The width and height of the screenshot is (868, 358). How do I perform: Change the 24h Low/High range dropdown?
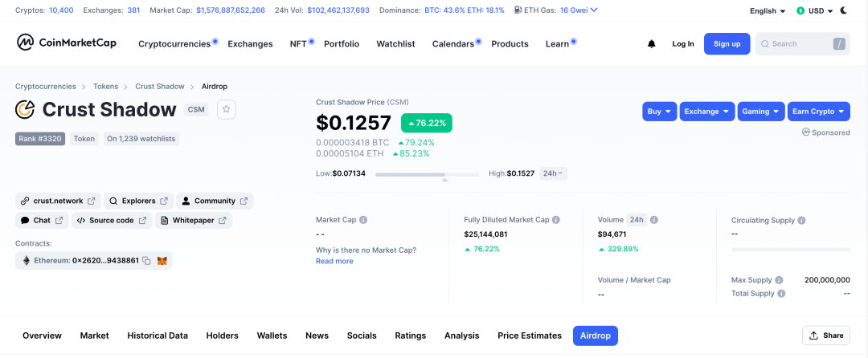coord(553,173)
